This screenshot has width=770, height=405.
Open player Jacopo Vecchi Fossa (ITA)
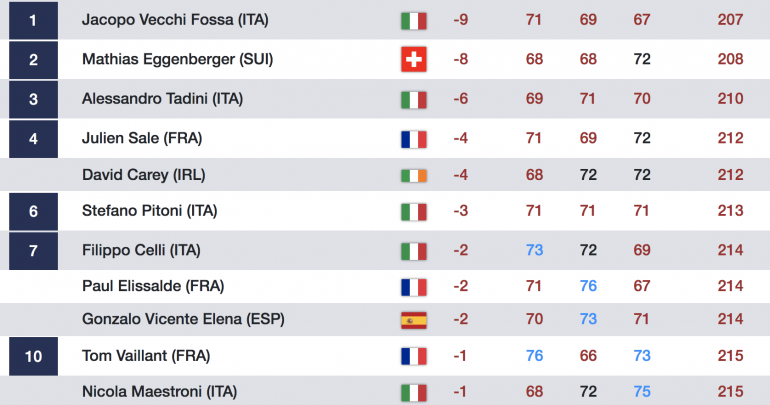click(x=175, y=20)
